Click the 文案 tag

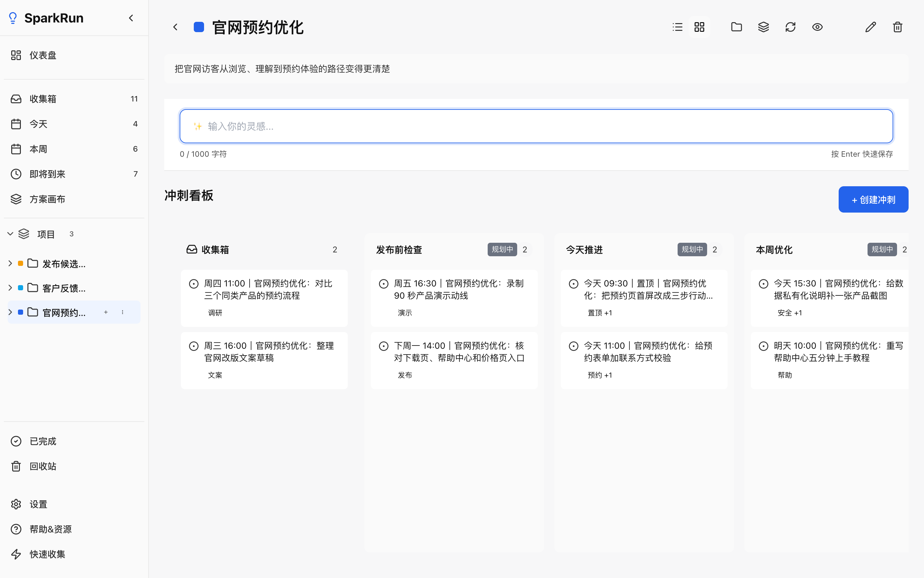[215, 375]
